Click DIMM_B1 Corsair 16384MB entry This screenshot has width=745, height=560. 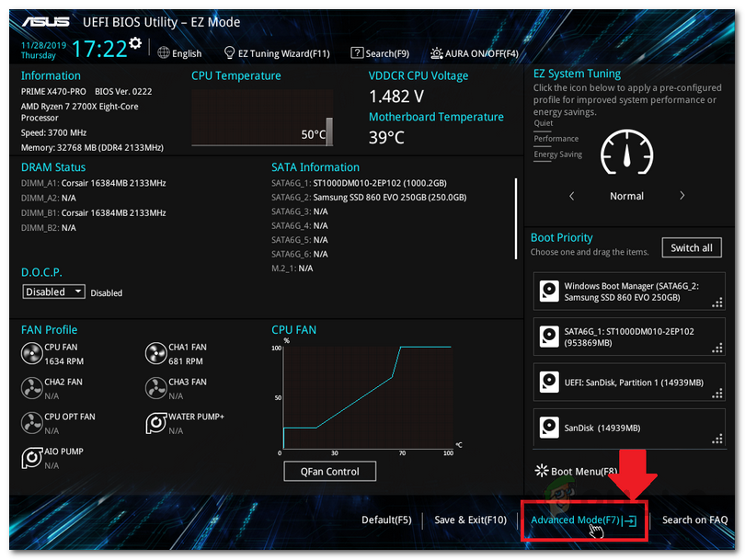[94, 212]
